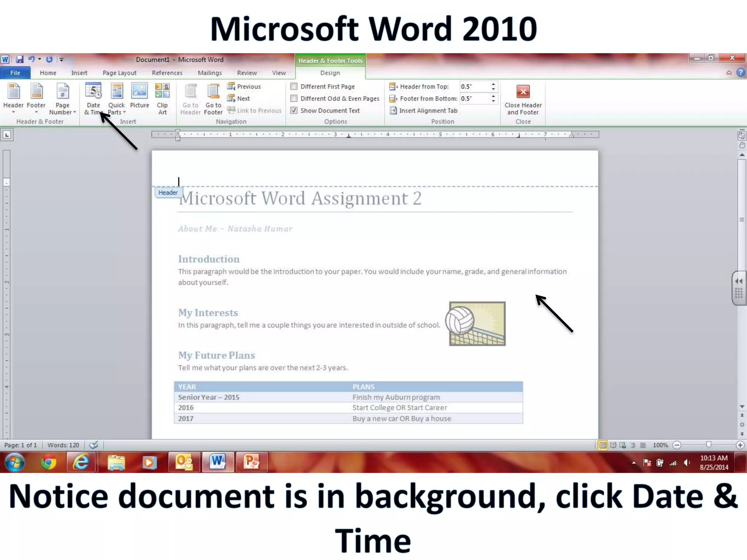Image resolution: width=747 pixels, height=560 pixels.
Task: Open PowerPoint from the taskbar
Action: pyautogui.click(x=251, y=462)
